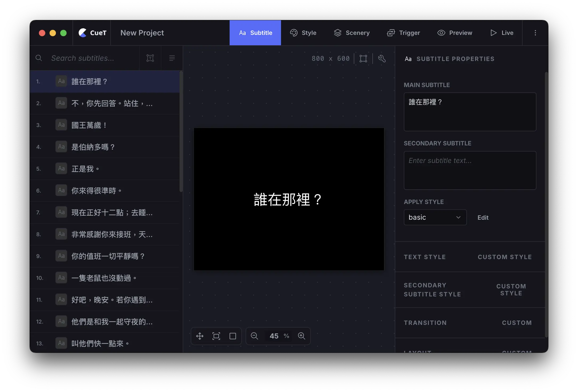This screenshot has width=578, height=392.
Task: Select the move/pan tool icon
Action: (200, 336)
